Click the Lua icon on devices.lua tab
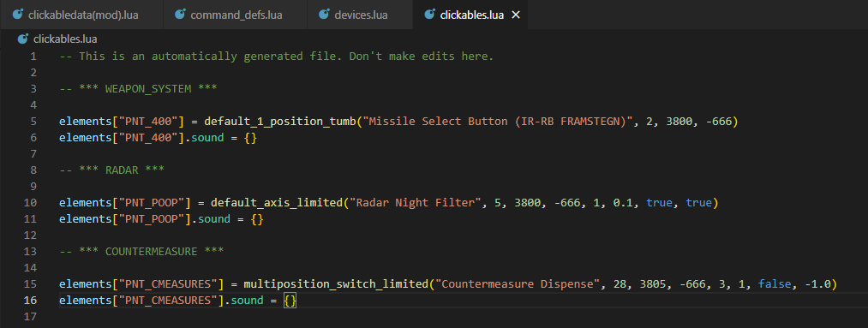868x328 pixels. tap(324, 15)
